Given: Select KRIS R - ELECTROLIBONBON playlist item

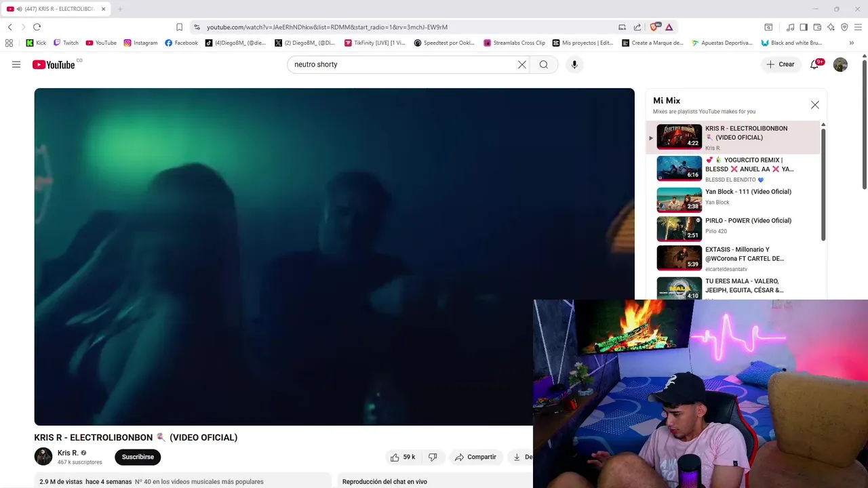Looking at the screenshot, I should tap(732, 138).
